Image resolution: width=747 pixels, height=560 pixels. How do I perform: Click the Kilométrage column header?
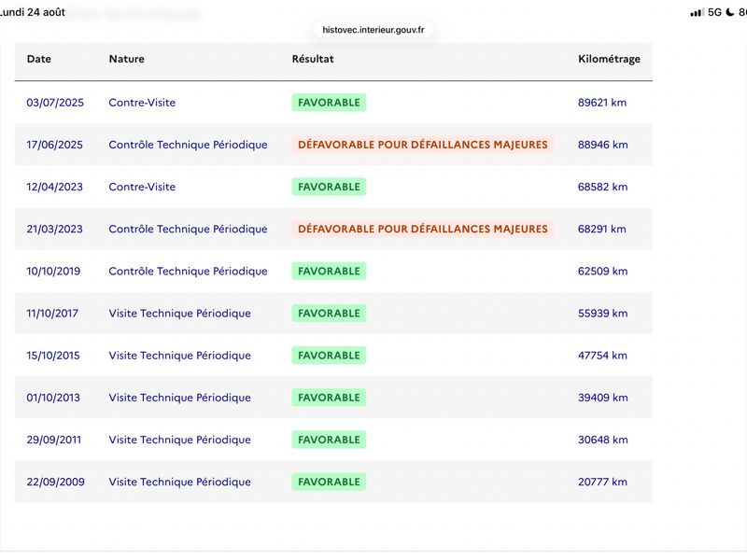pyautogui.click(x=609, y=59)
